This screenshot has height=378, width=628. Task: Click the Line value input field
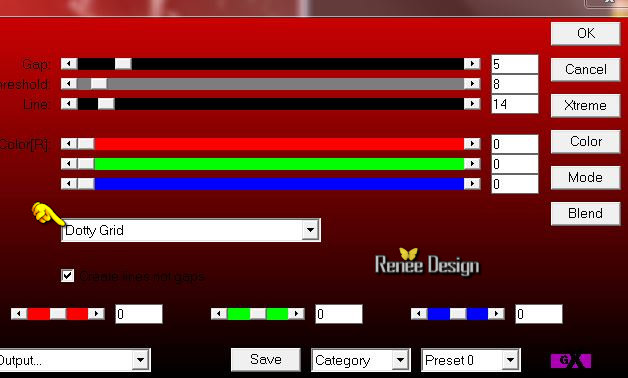coord(515,104)
